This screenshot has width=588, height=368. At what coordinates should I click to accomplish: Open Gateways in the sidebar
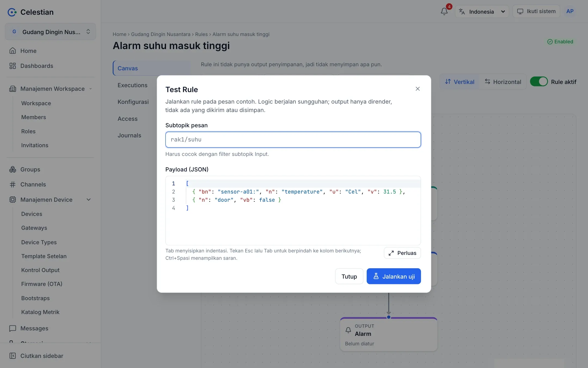click(34, 228)
